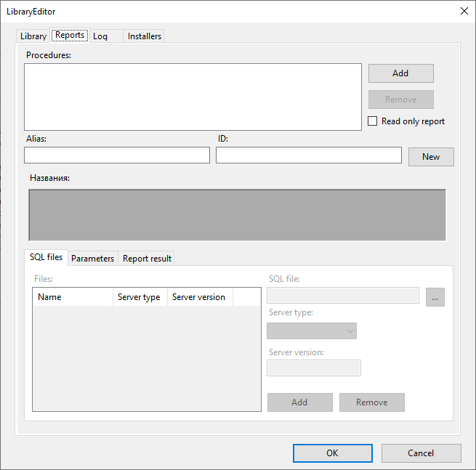
Task: Click the Procedures list box
Action: point(193,97)
